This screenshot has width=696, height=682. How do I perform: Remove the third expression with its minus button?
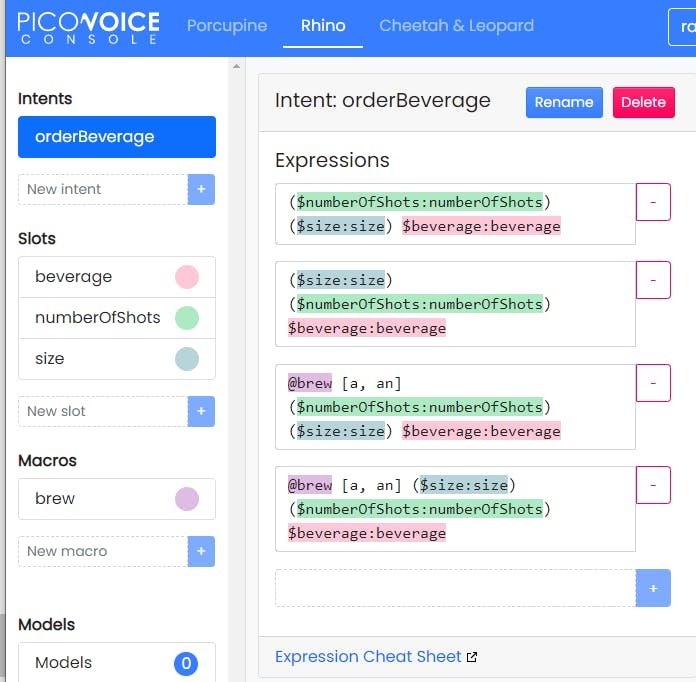[x=653, y=383]
